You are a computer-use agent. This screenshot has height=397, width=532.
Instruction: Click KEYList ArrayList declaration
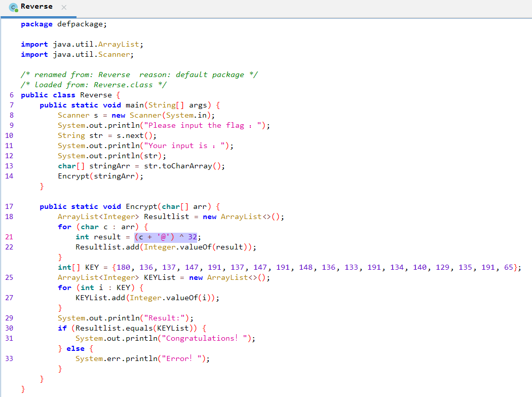[164, 277]
